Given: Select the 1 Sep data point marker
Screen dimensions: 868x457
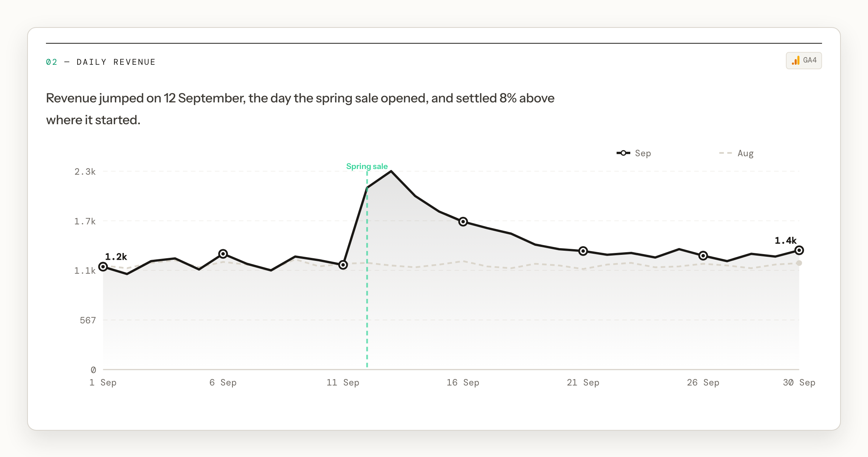Looking at the screenshot, I should tap(103, 267).
